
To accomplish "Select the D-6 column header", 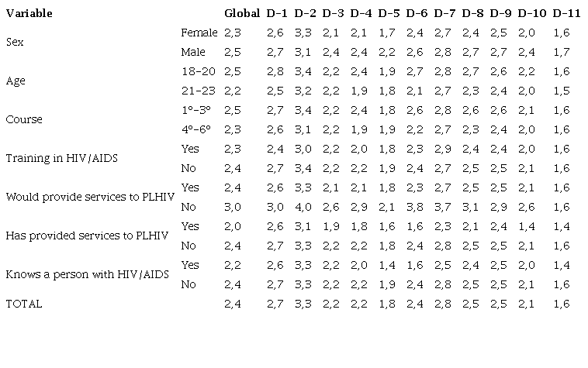I will pyautogui.click(x=417, y=13).
